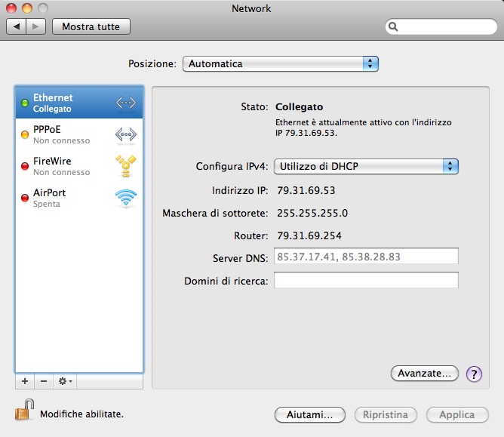
Task: Click the green Ethernet status dot
Action: tap(25, 103)
